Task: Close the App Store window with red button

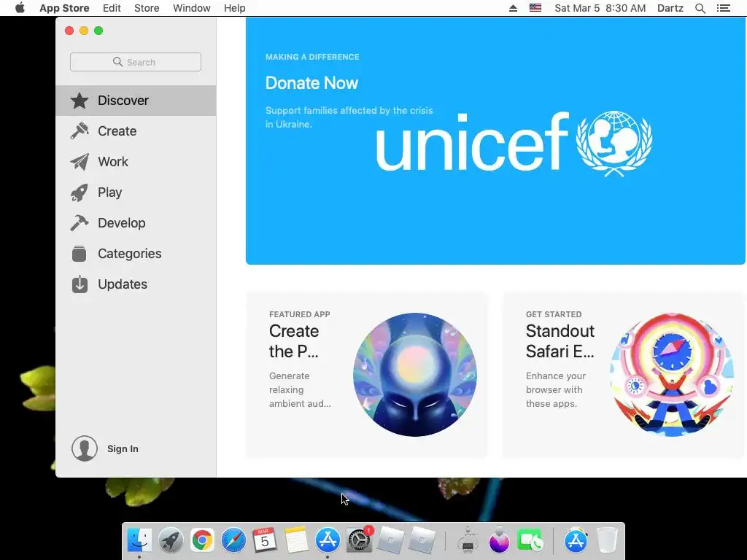Action: [69, 31]
